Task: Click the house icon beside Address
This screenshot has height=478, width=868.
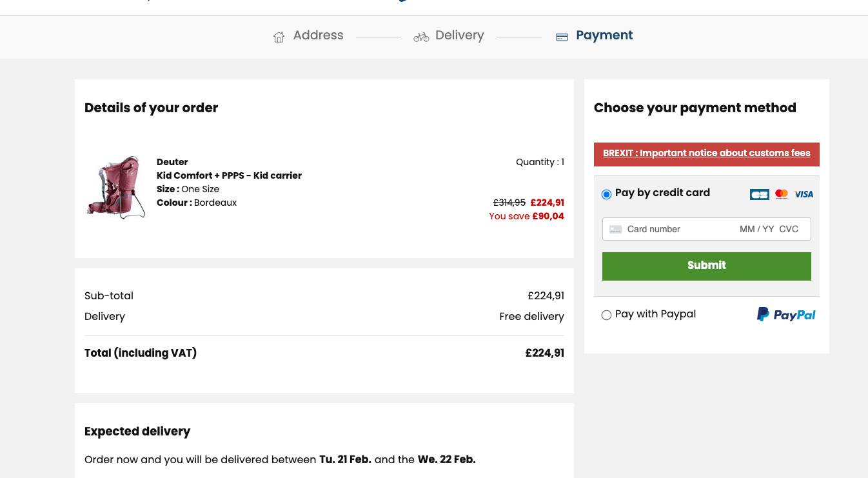Action: click(279, 37)
